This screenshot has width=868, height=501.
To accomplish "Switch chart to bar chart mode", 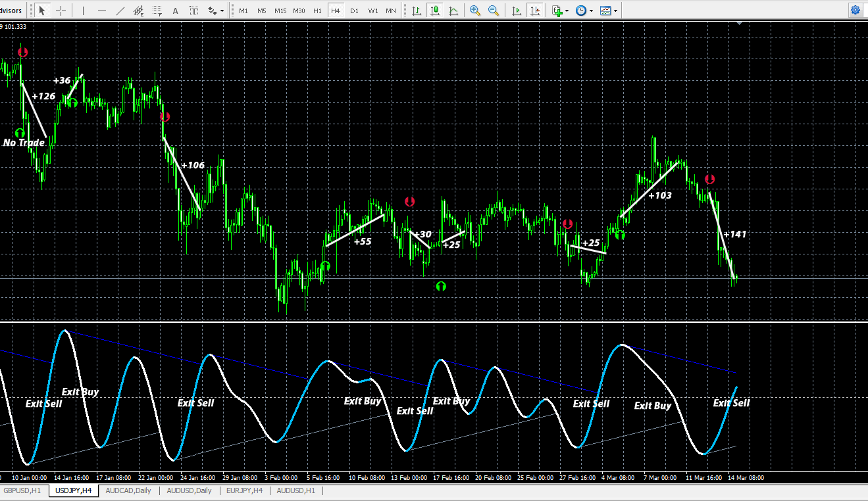I will [417, 11].
